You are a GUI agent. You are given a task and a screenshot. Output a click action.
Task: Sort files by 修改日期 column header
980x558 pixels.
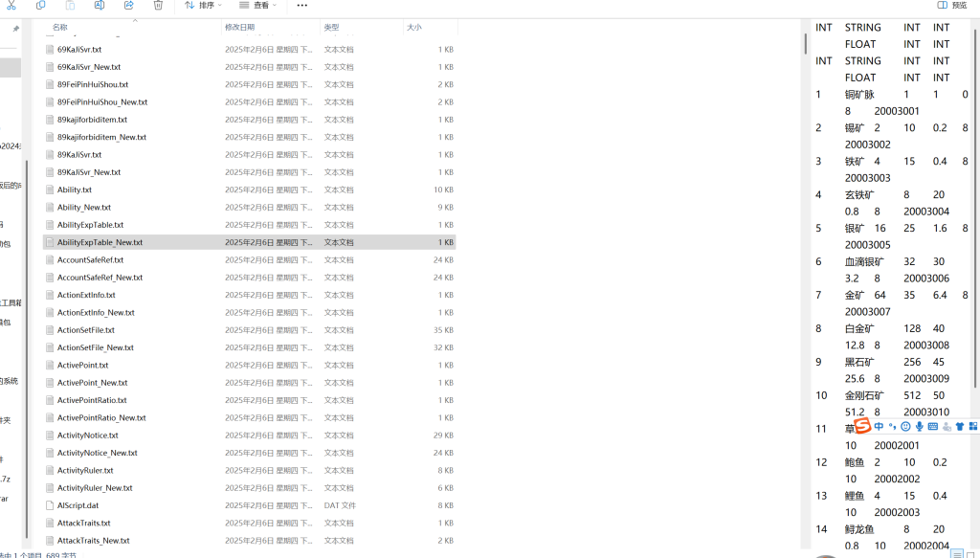click(239, 27)
